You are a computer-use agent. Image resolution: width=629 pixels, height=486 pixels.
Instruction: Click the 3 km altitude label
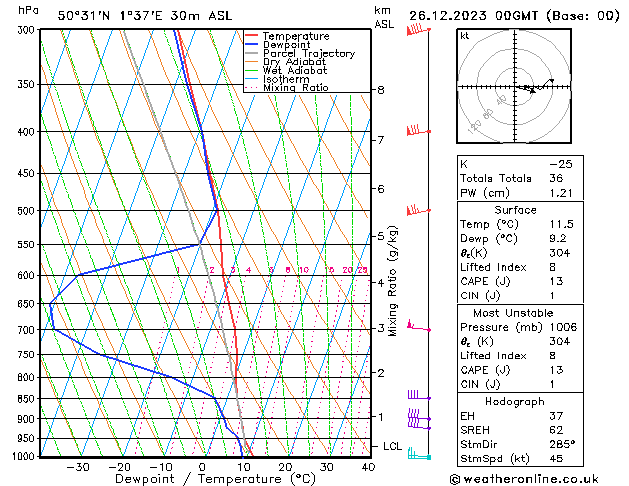click(x=381, y=328)
